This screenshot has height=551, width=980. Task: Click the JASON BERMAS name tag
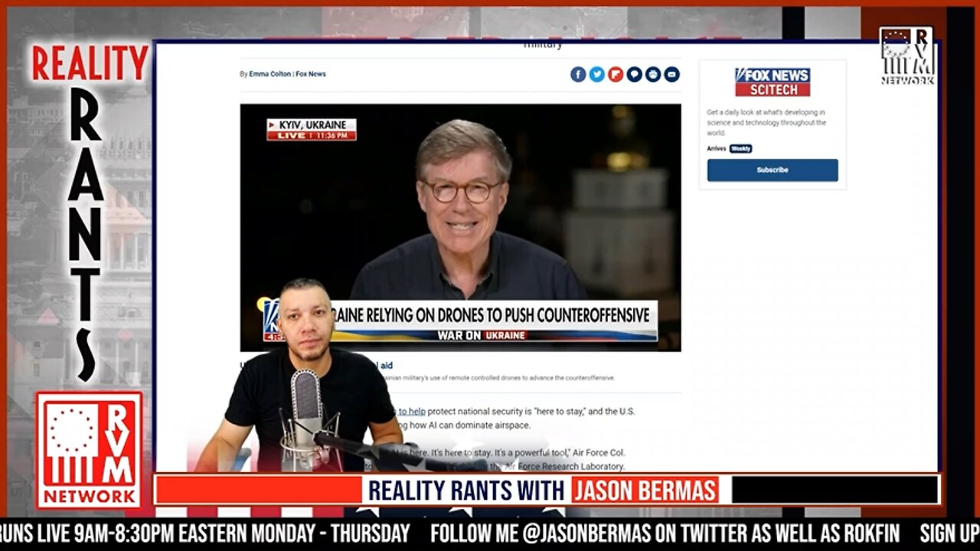645,490
